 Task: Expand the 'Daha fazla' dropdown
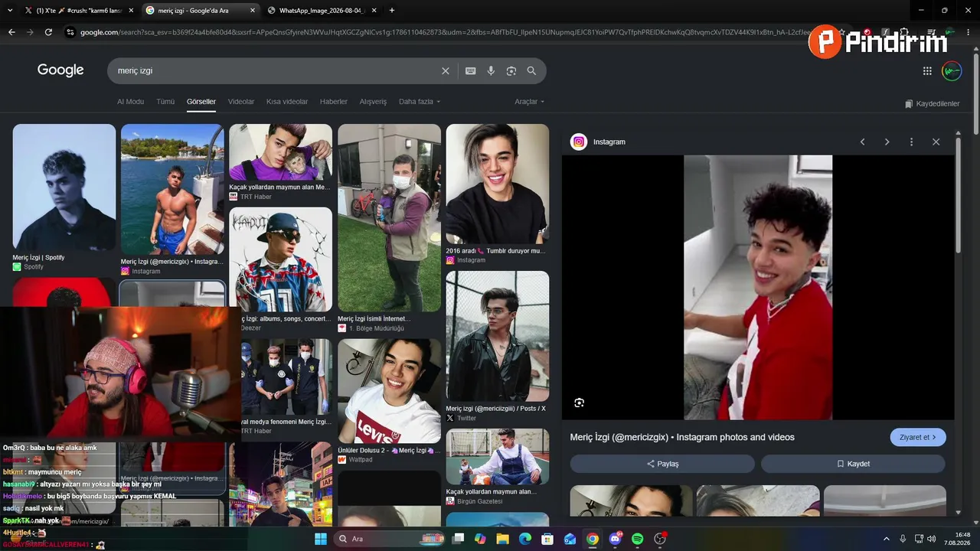(x=420, y=102)
